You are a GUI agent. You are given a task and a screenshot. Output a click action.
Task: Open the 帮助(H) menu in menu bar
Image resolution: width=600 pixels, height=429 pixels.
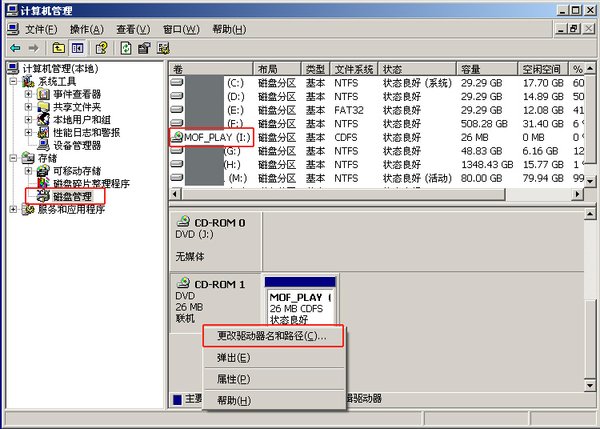[229, 29]
